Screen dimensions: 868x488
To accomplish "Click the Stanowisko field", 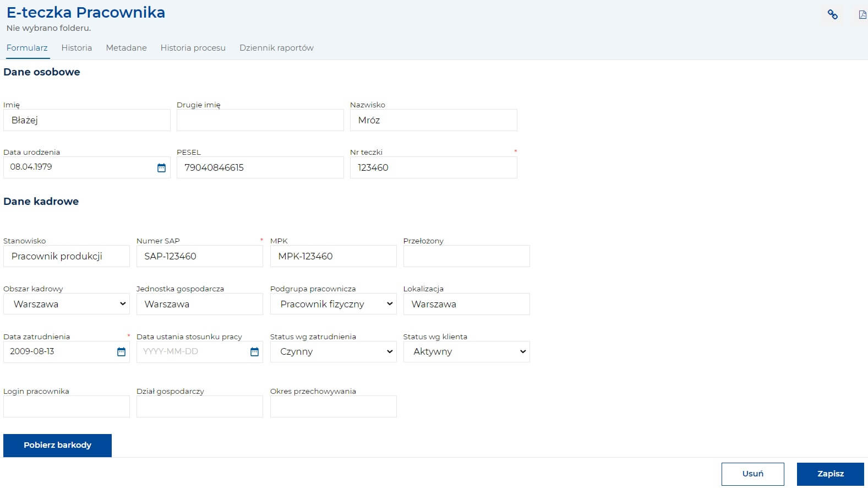I will tap(67, 256).
